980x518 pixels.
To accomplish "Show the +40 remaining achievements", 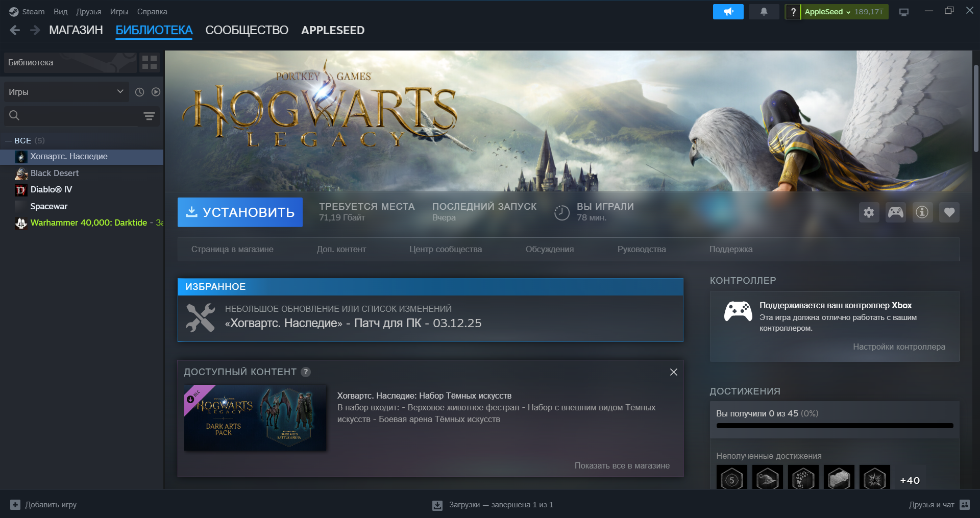I will point(910,480).
